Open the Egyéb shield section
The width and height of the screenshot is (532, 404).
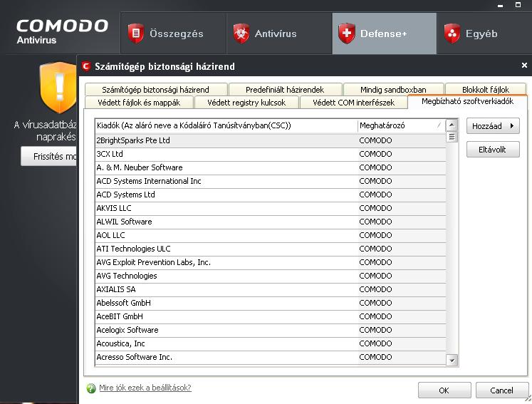[484, 33]
